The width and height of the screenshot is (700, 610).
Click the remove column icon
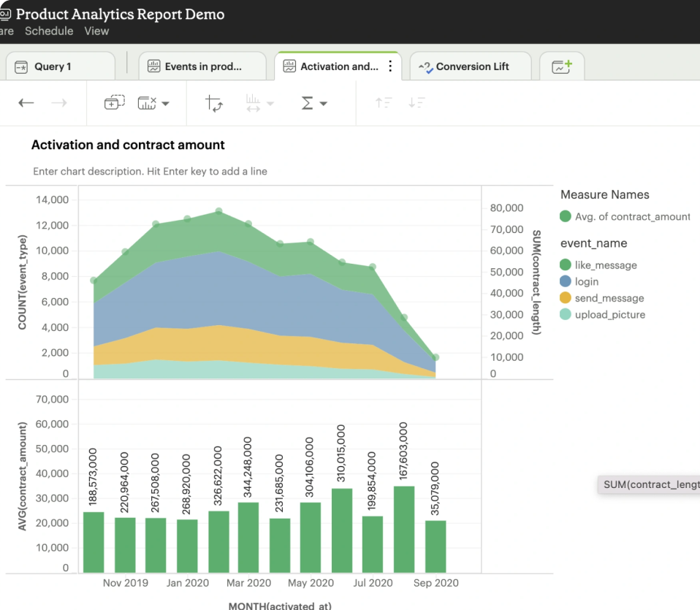147,102
